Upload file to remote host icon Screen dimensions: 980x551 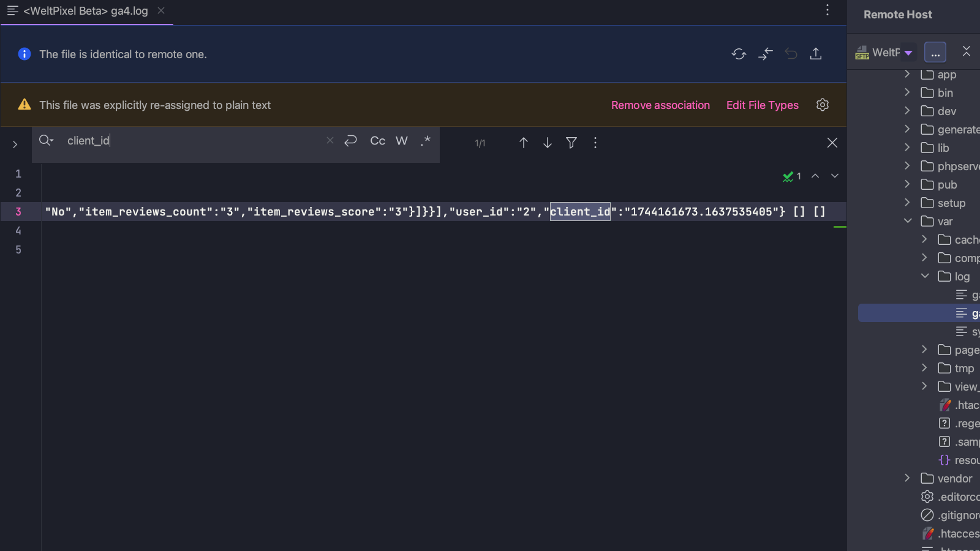[816, 54]
